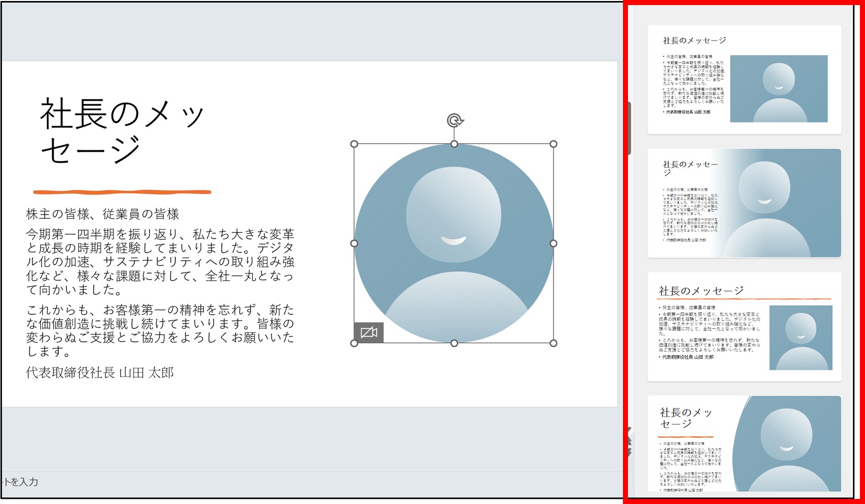Click the signature 代表取締役社長 山田 太郎
Viewport: 865px width, 504px height.
[x=100, y=373]
